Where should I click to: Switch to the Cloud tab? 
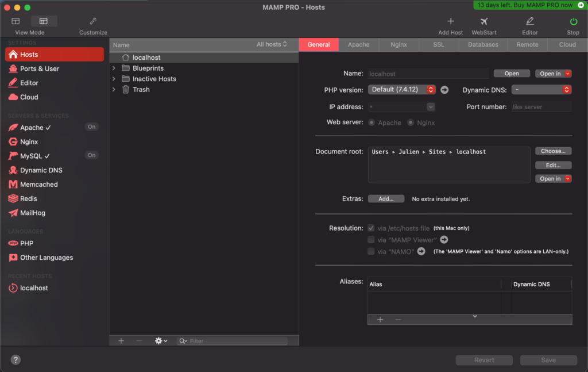click(x=567, y=44)
